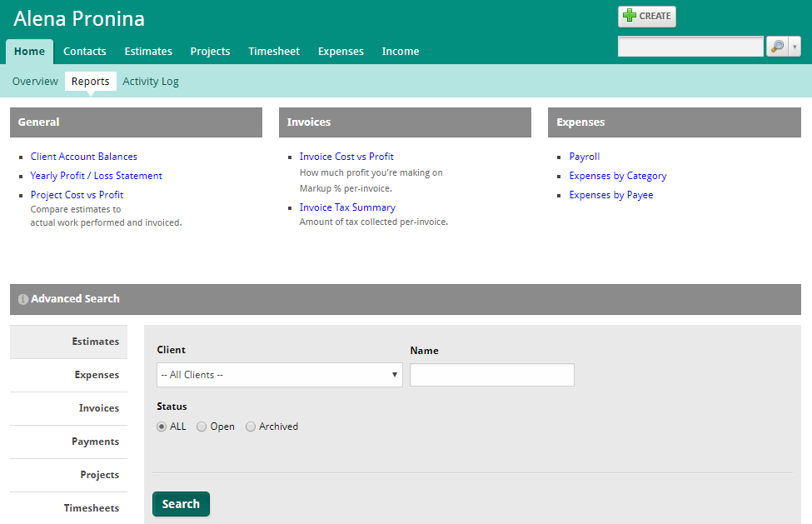
Task: Select the ALL status radio button
Action: click(x=162, y=427)
